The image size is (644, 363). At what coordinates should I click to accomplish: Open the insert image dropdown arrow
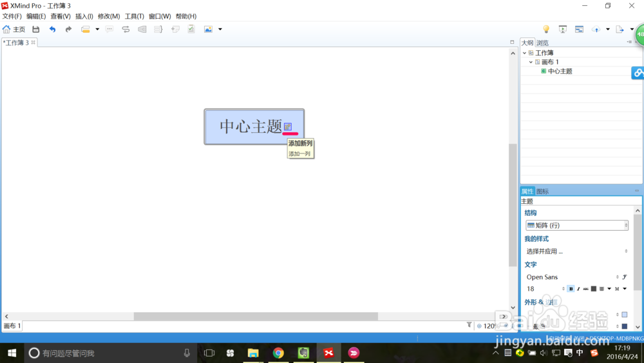point(220,29)
